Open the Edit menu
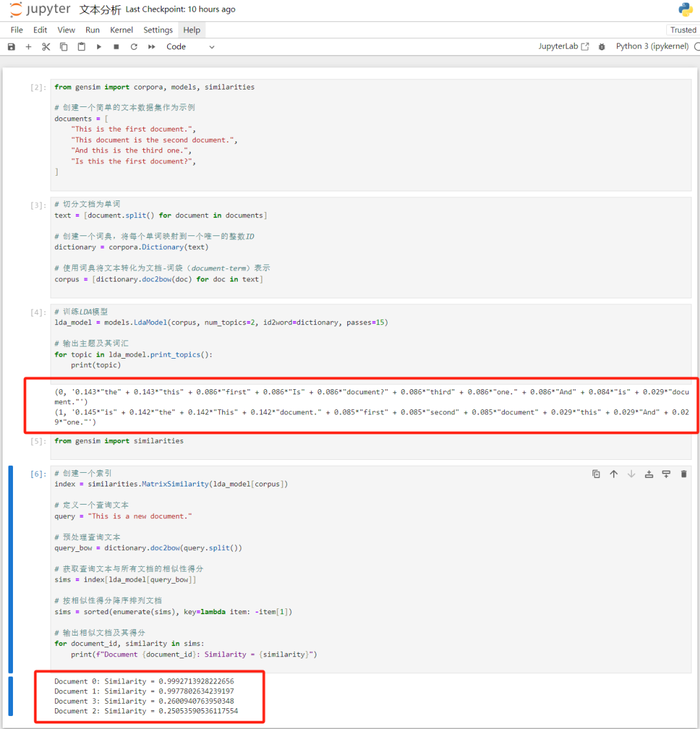Screen dimensions: 700x729 tap(40, 30)
